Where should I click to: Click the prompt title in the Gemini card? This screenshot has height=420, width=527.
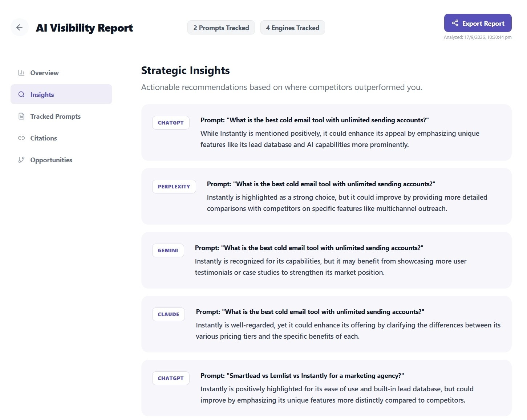tap(309, 248)
